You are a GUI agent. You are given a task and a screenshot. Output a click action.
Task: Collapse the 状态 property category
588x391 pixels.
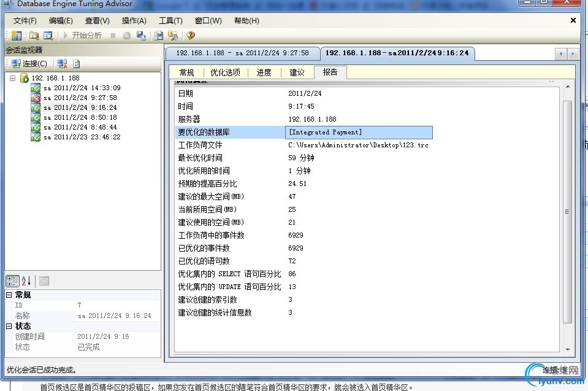[x=9, y=327]
